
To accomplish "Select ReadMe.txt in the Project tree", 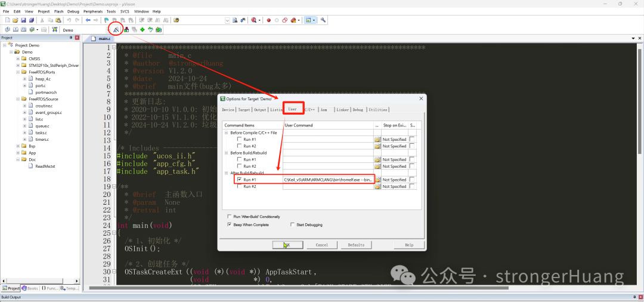I will click(45, 167).
